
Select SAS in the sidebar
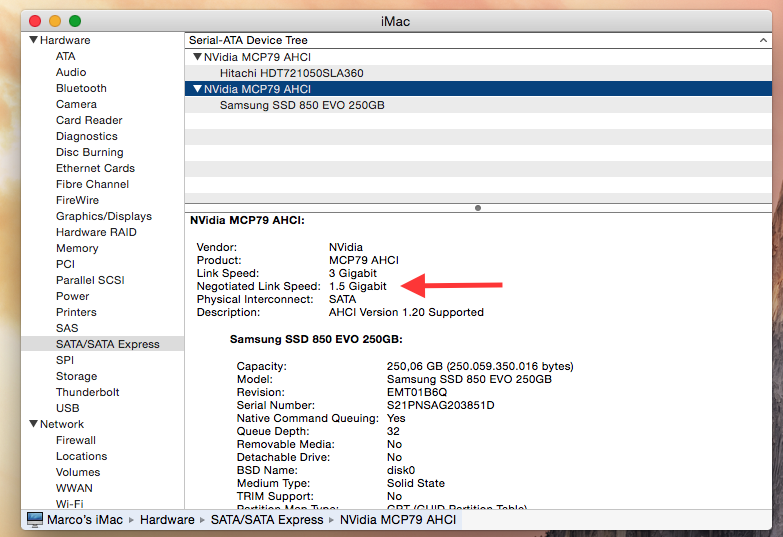pyautogui.click(x=67, y=328)
